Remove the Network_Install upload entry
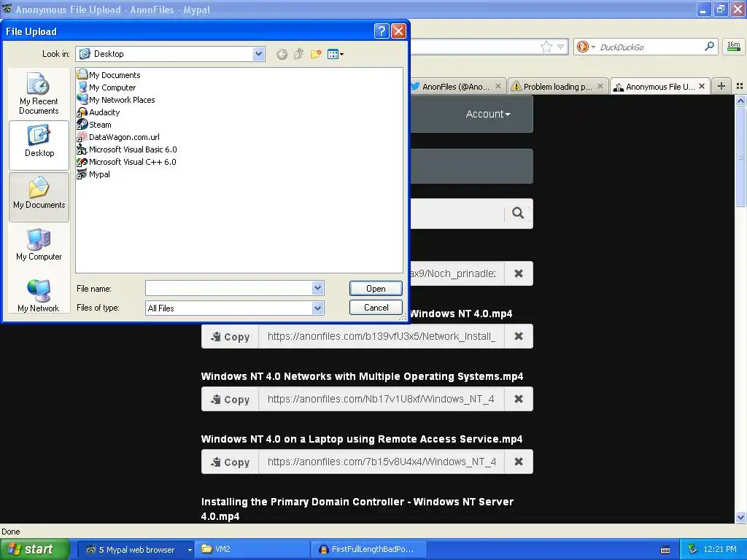The height and width of the screenshot is (560, 747). click(x=519, y=336)
